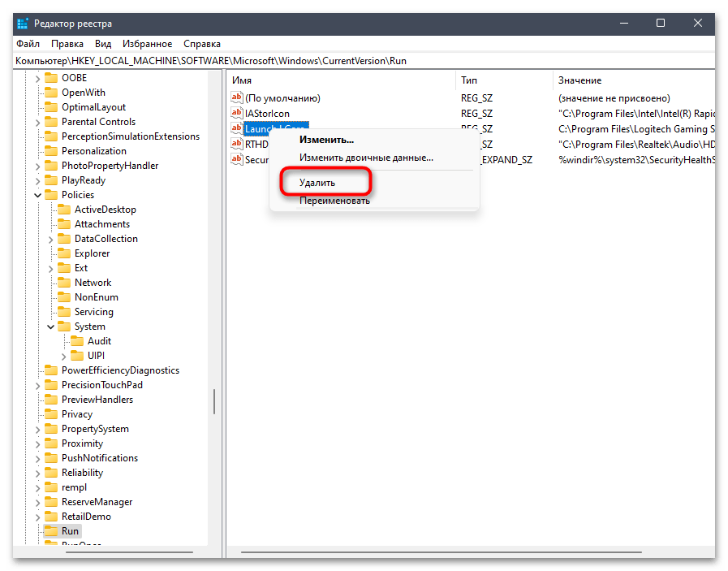
Task: Expand the DataCollection key
Action: [50, 240]
